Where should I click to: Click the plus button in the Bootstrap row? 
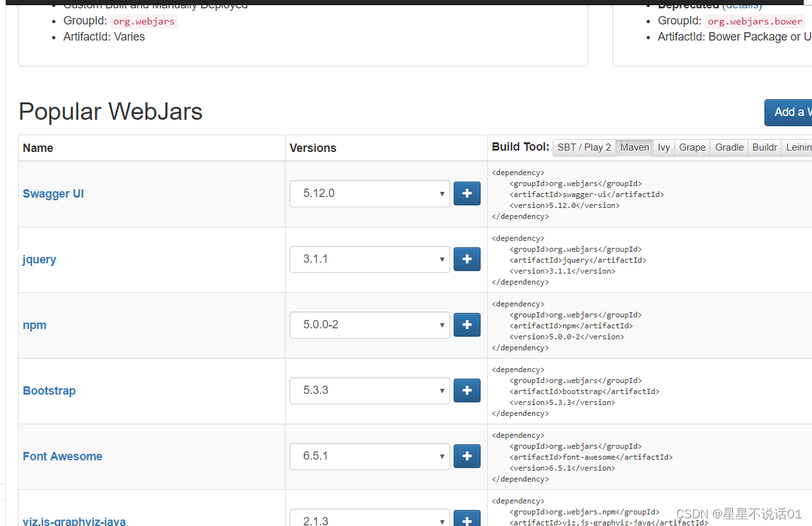[x=467, y=390]
